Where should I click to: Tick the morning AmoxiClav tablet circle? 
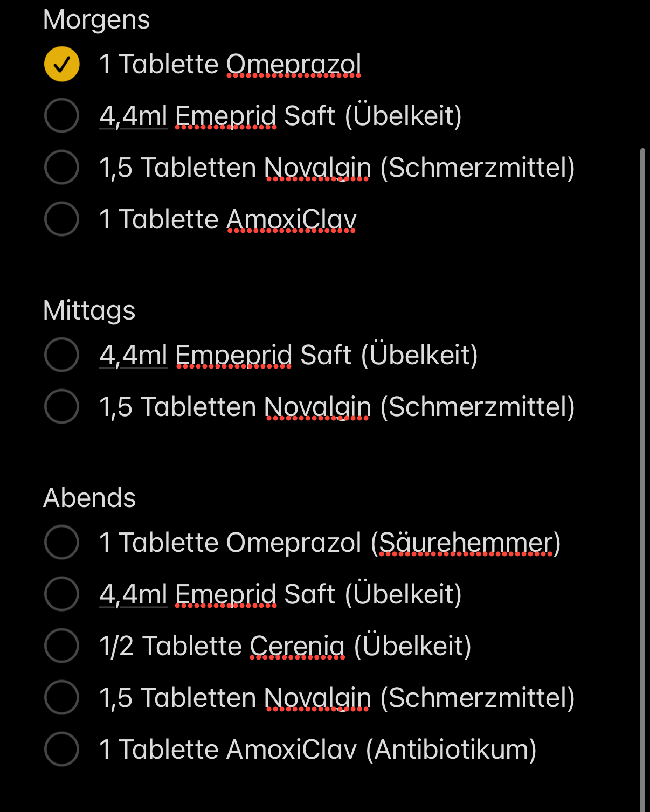click(x=62, y=219)
